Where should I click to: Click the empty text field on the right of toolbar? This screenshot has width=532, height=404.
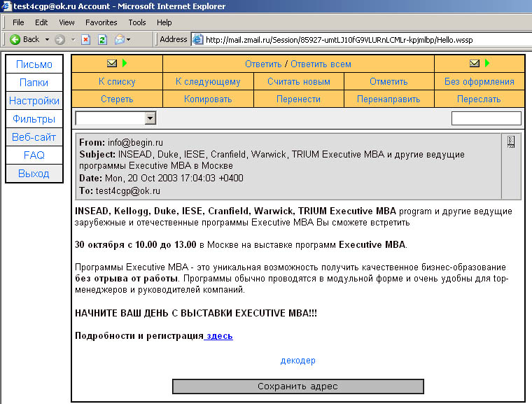(486, 118)
